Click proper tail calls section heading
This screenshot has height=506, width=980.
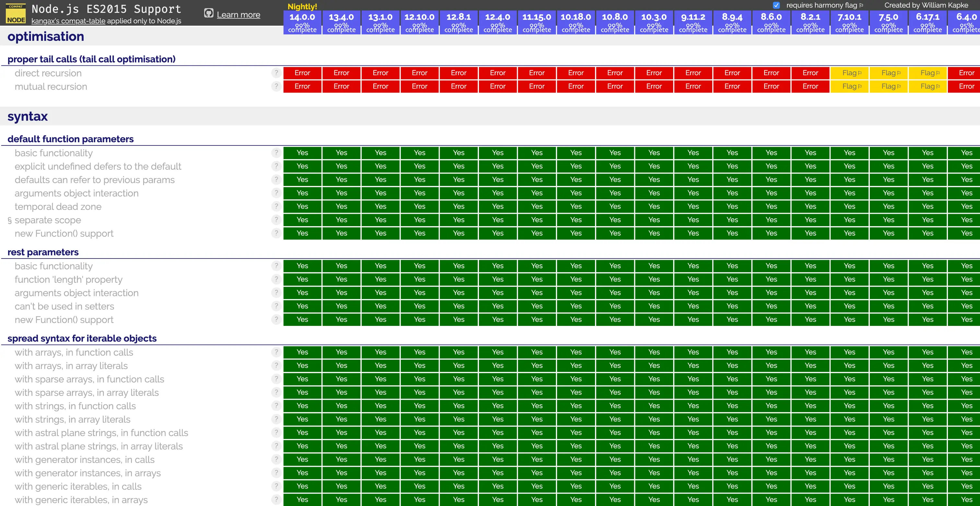click(91, 59)
